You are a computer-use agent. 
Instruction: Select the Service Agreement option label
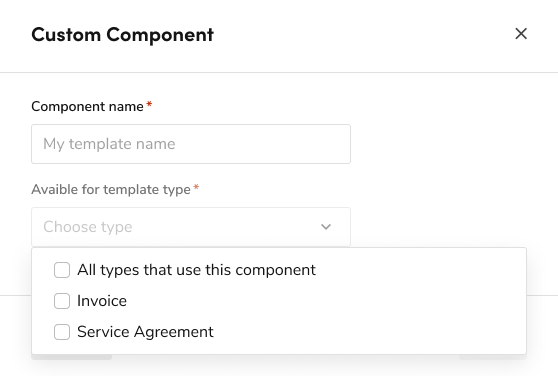(x=145, y=332)
